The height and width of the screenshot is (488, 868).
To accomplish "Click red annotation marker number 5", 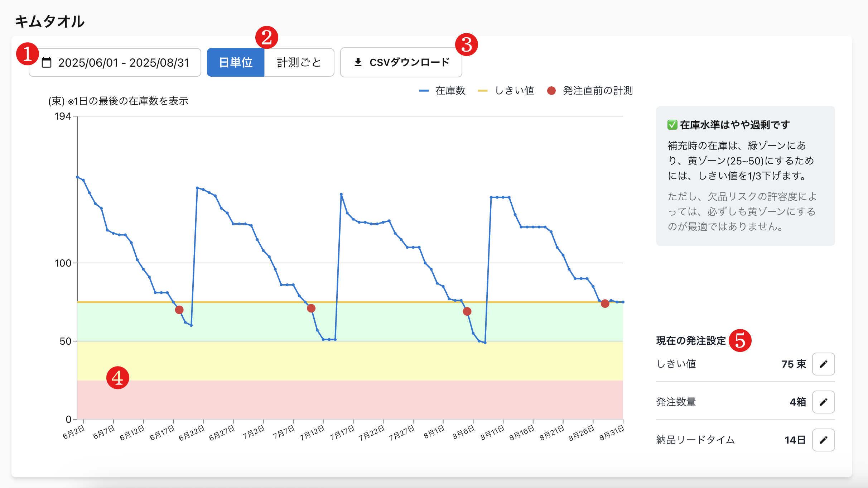I will pos(740,340).
